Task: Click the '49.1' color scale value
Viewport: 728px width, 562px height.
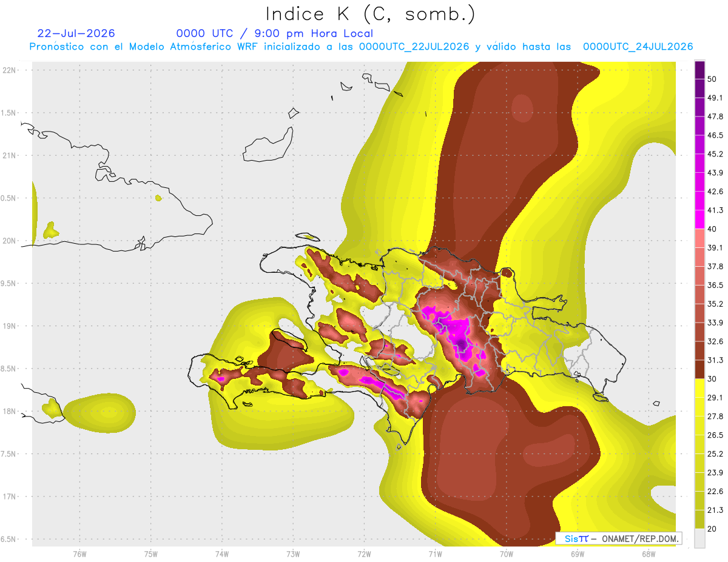Action: [x=715, y=98]
